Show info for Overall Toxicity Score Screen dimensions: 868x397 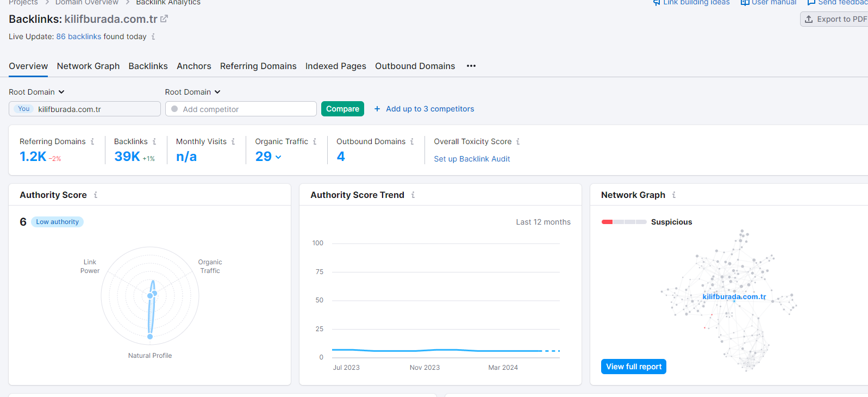tap(518, 141)
